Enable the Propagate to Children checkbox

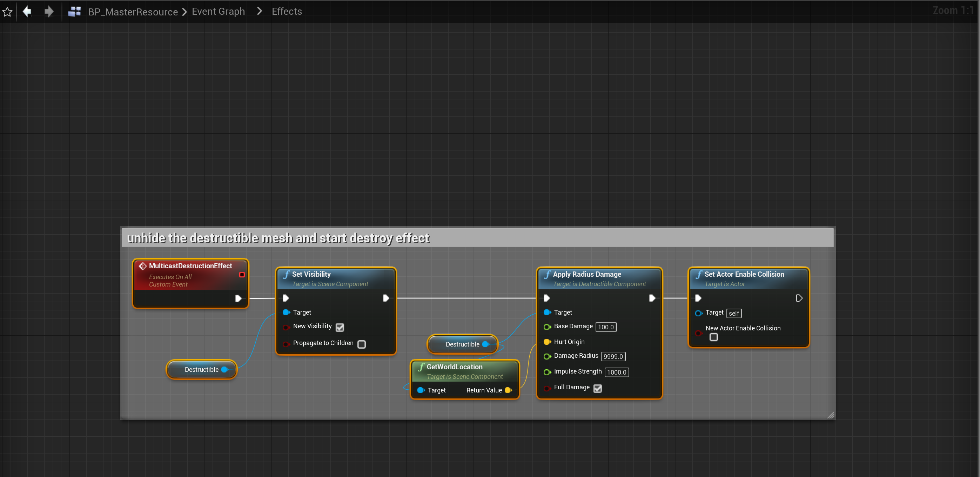coord(362,344)
